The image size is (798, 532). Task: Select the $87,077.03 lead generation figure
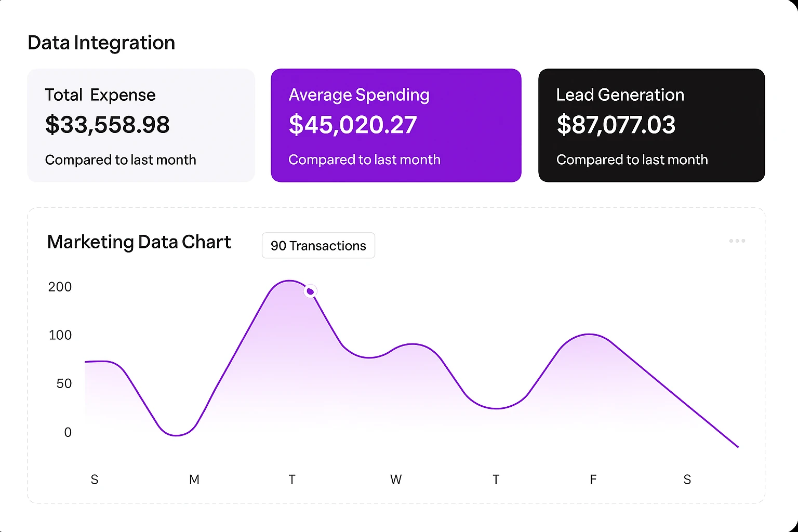point(616,125)
